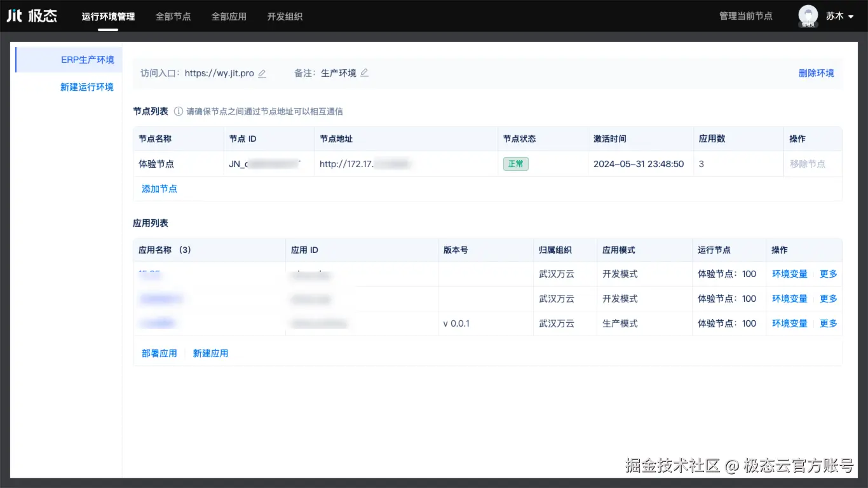Open the 全部节点 tab
This screenshot has height=488, width=868.
(173, 17)
